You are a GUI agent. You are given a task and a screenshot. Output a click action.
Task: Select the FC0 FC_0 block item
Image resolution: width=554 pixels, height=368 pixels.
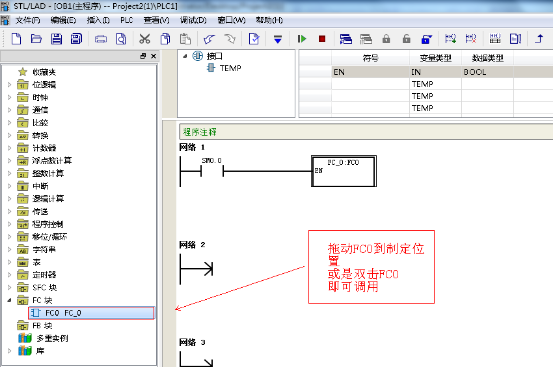[x=91, y=313]
